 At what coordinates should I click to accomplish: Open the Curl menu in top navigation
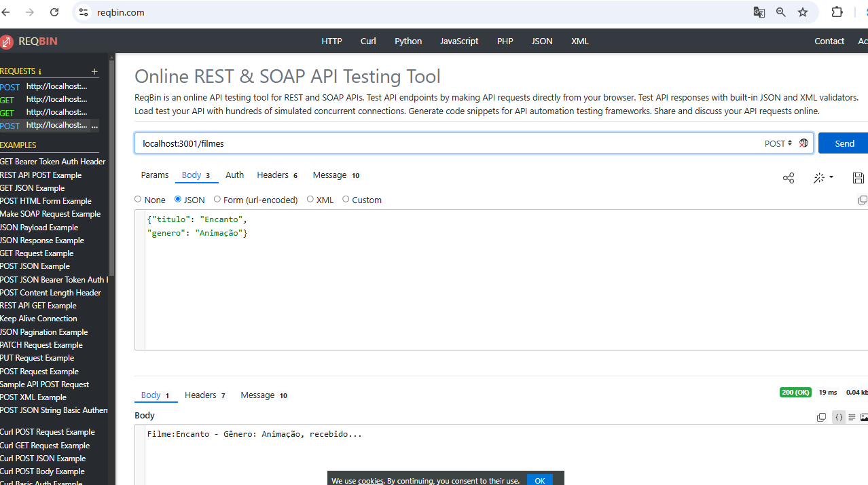[x=368, y=41]
